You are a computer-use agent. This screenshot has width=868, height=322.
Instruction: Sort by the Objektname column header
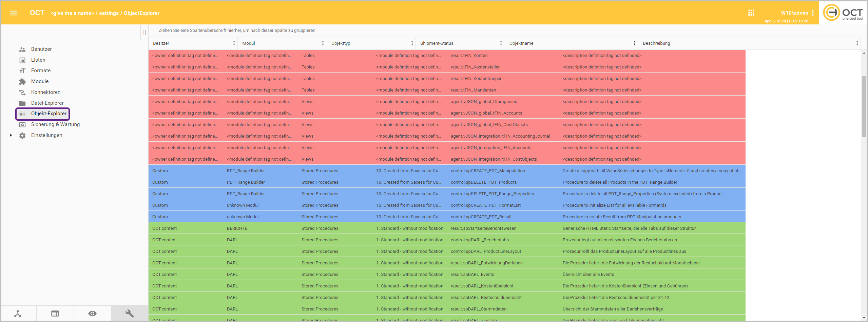tap(521, 43)
